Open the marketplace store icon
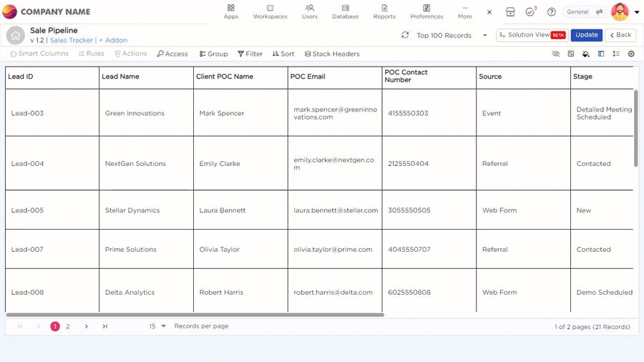The width and height of the screenshot is (644, 362). 510,12
